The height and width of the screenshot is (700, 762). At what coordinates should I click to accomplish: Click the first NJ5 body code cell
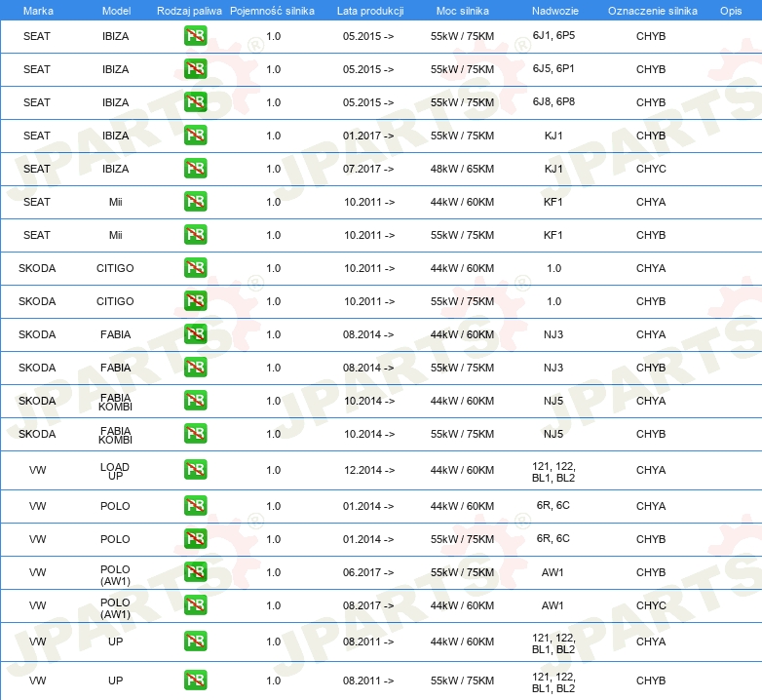(x=553, y=401)
